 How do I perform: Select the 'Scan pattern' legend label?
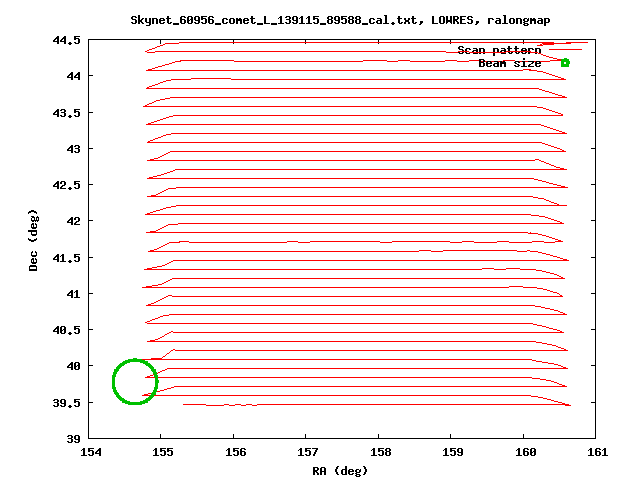tap(499, 50)
